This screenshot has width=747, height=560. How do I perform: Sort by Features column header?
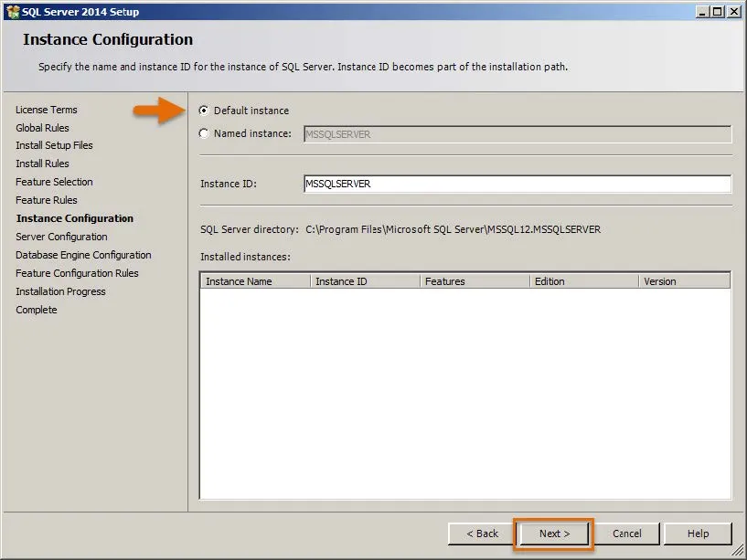coord(475,281)
